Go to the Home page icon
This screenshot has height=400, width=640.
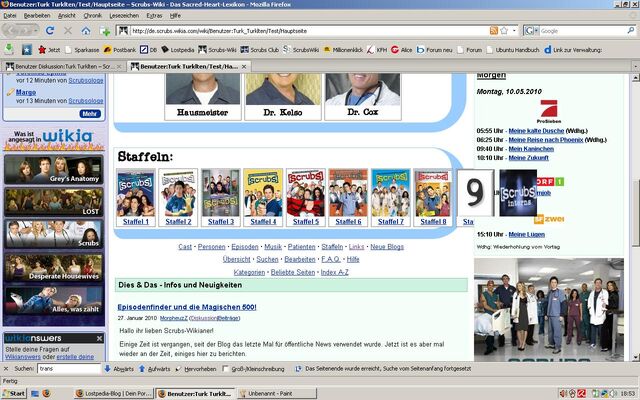pyautogui.click(x=86, y=31)
